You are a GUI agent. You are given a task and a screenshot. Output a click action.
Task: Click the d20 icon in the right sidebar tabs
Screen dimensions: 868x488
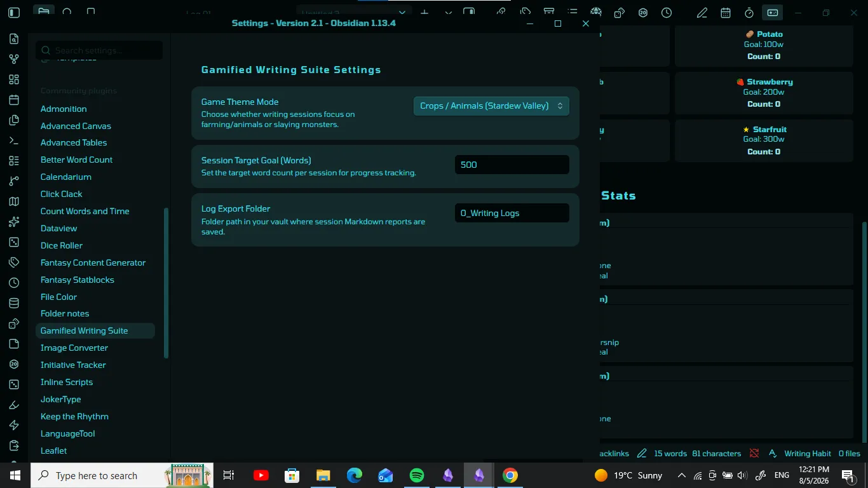pos(643,13)
